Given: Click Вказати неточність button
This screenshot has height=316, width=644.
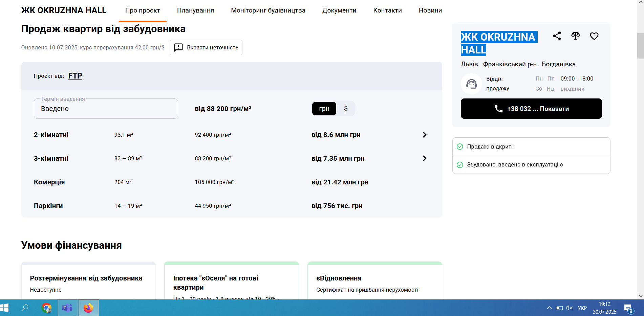Looking at the screenshot, I should tap(206, 47).
